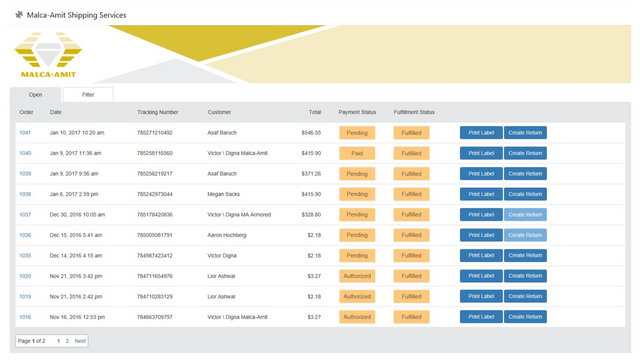Create Return for order 1040
Screen dimensions: 640x360
pyautogui.click(x=525, y=153)
